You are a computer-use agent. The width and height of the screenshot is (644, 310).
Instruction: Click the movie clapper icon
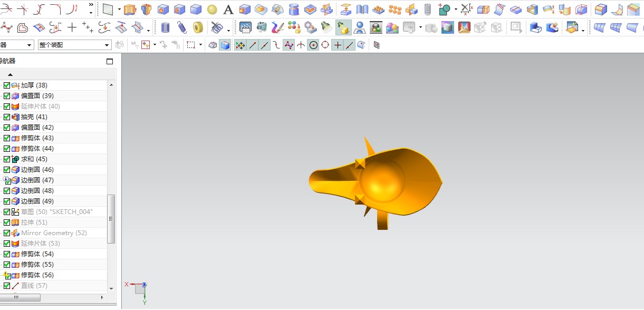pyautogui.click(x=245, y=27)
